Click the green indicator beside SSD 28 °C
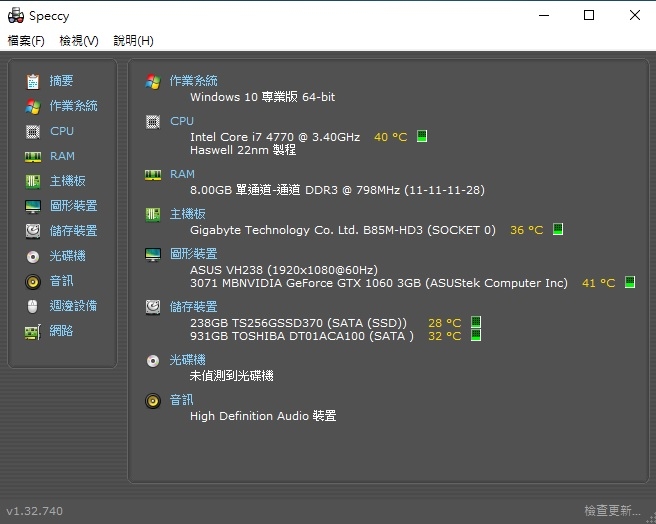656x524 pixels. (x=476, y=322)
